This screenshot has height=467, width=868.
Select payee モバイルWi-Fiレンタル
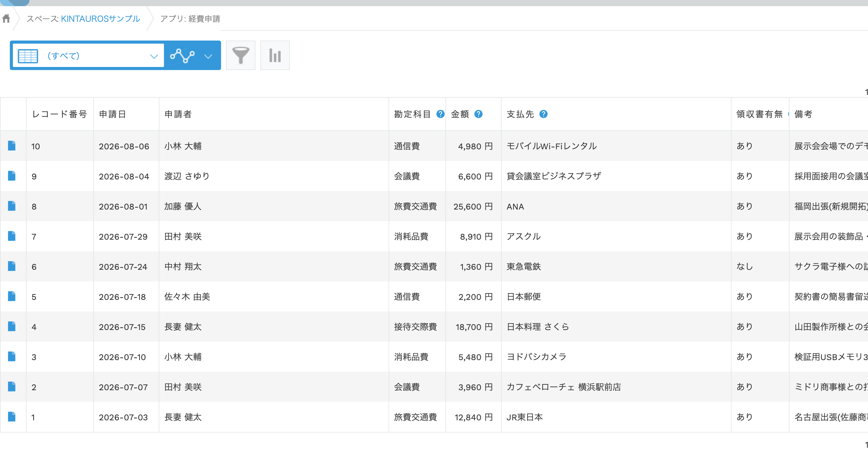pos(552,146)
